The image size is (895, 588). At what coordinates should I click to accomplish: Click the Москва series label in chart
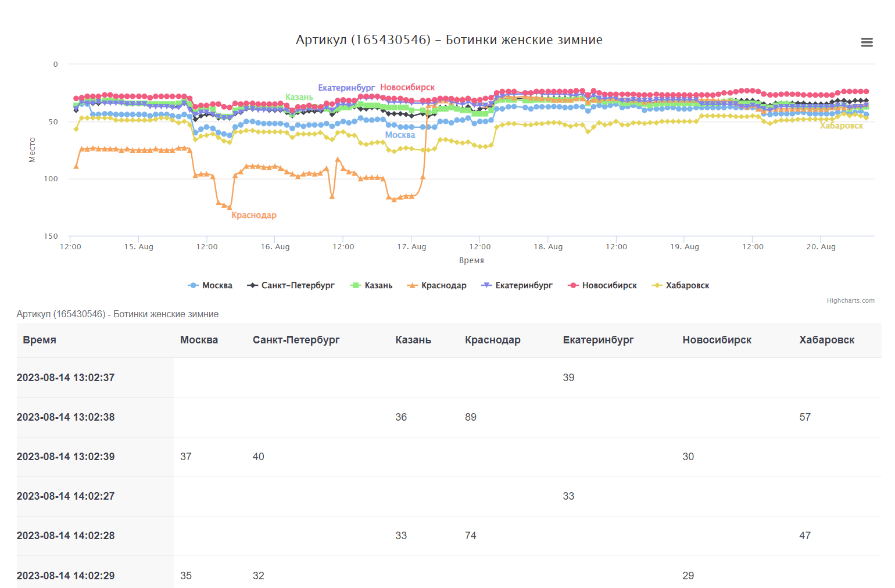click(400, 135)
